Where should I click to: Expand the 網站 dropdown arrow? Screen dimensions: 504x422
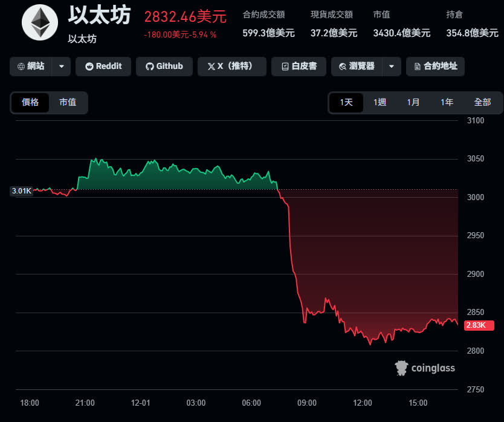[x=61, y=67]
